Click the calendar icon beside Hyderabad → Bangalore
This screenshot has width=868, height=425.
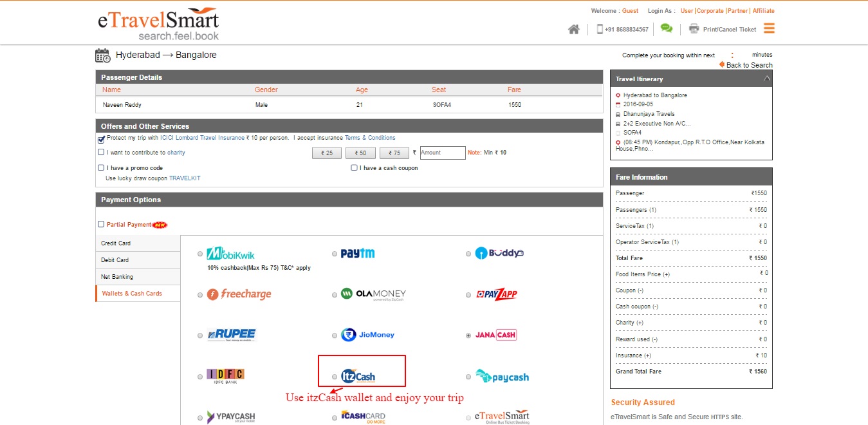pos(103,55)
